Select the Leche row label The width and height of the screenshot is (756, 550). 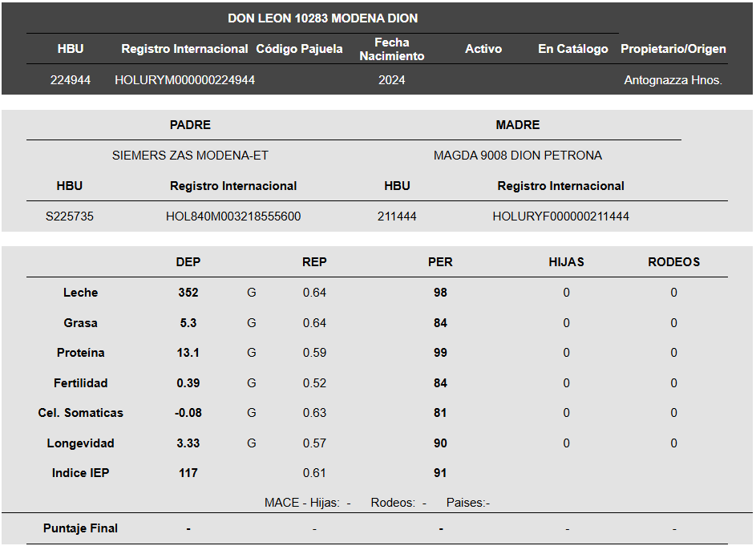80,293
